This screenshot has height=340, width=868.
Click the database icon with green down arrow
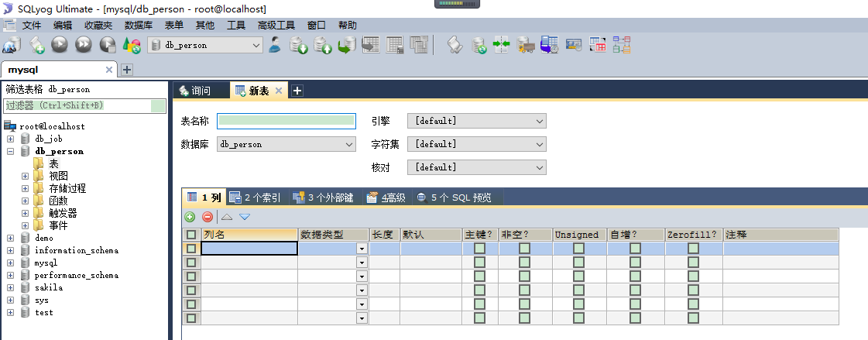coord(299,45)
